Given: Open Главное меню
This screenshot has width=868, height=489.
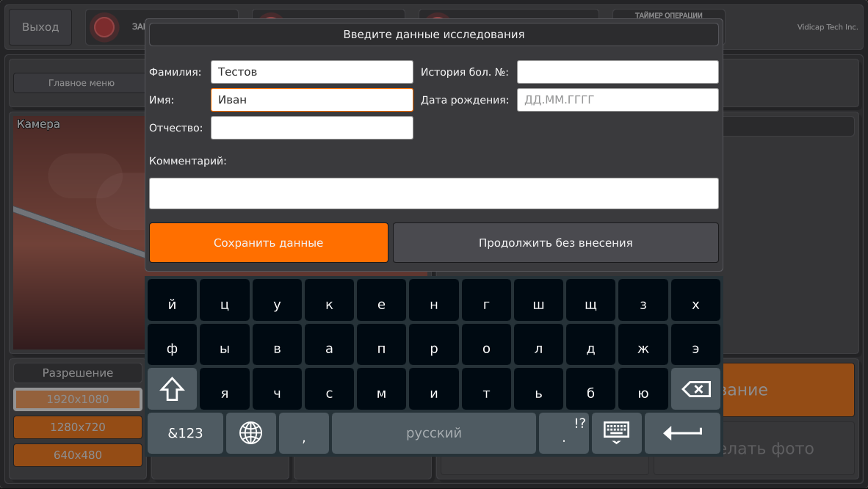Looking at the screenshot, I should pyautogui.click(x=82, y=83).
